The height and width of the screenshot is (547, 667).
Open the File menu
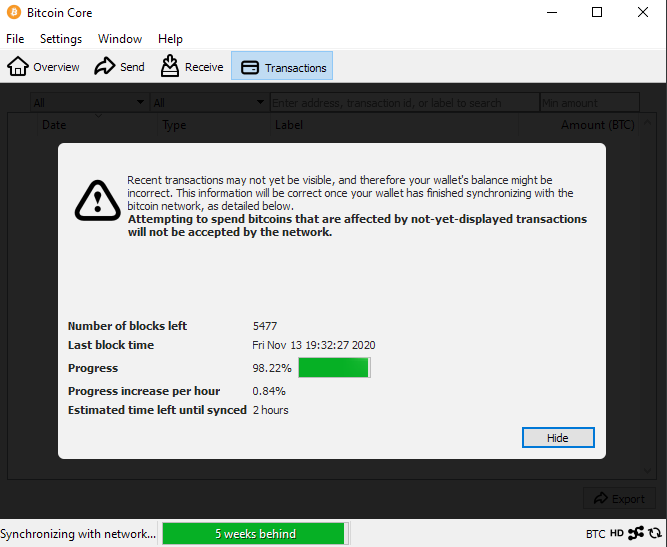point(15,39)
